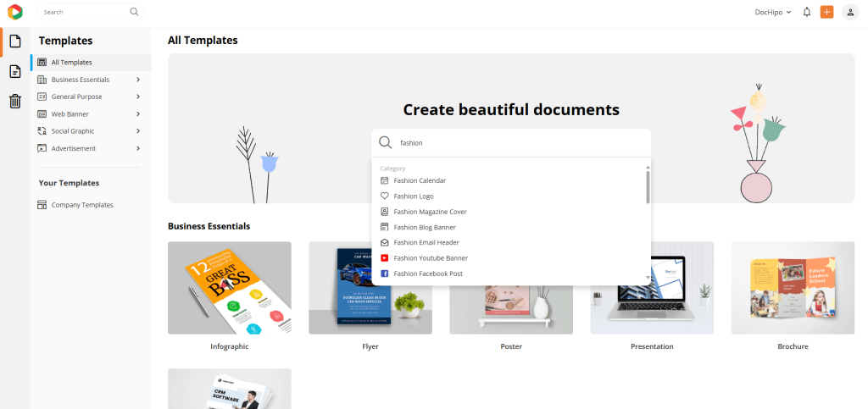Screen dimensions: 868x409
Task: Open the user profile avatar
Action: click(850, 12)
